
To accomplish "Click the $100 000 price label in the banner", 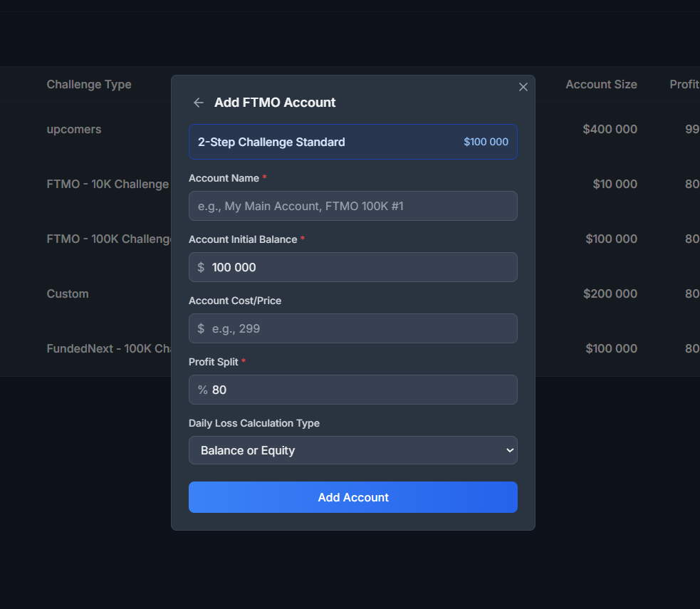I will pos(486,142).
